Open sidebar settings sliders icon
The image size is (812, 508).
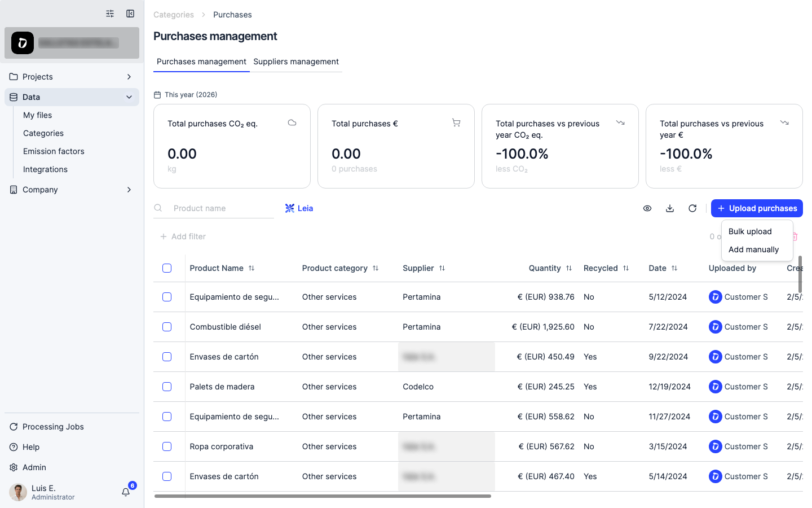pyautogui.click(x=110, y=14)
